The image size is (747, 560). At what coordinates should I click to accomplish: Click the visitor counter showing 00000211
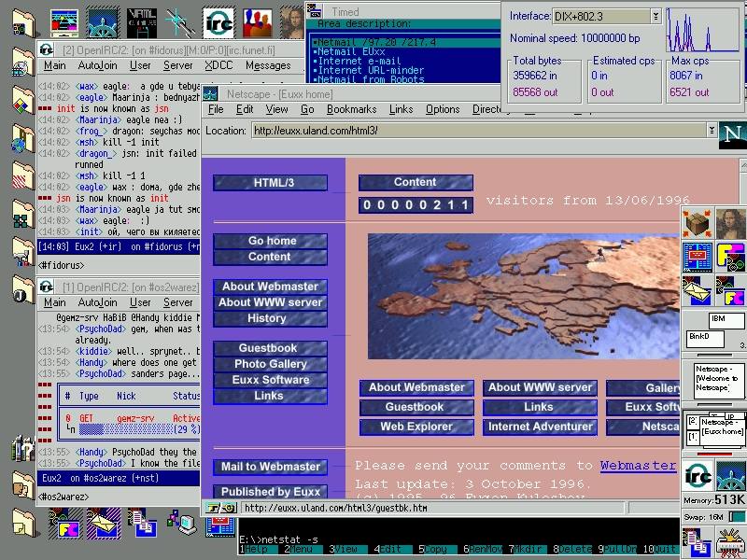click(x=416, y=205)
